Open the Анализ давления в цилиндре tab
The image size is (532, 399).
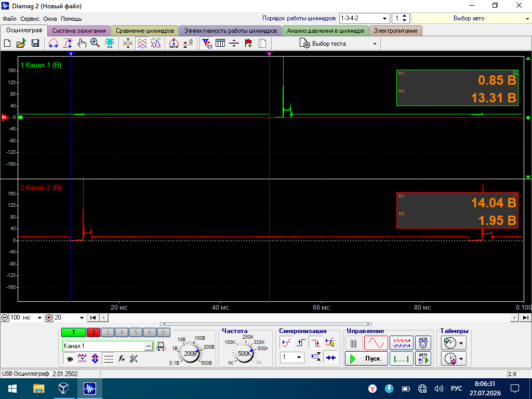[325, 31]
